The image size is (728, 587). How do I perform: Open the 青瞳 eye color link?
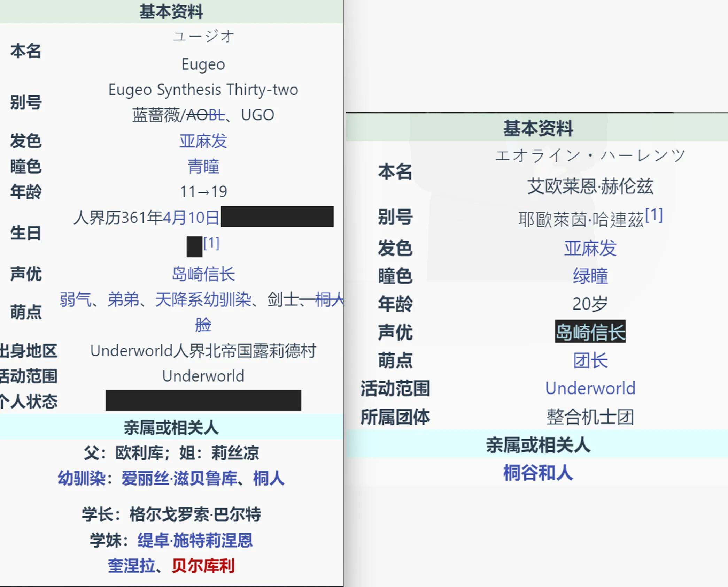click(x=203, y=166)
